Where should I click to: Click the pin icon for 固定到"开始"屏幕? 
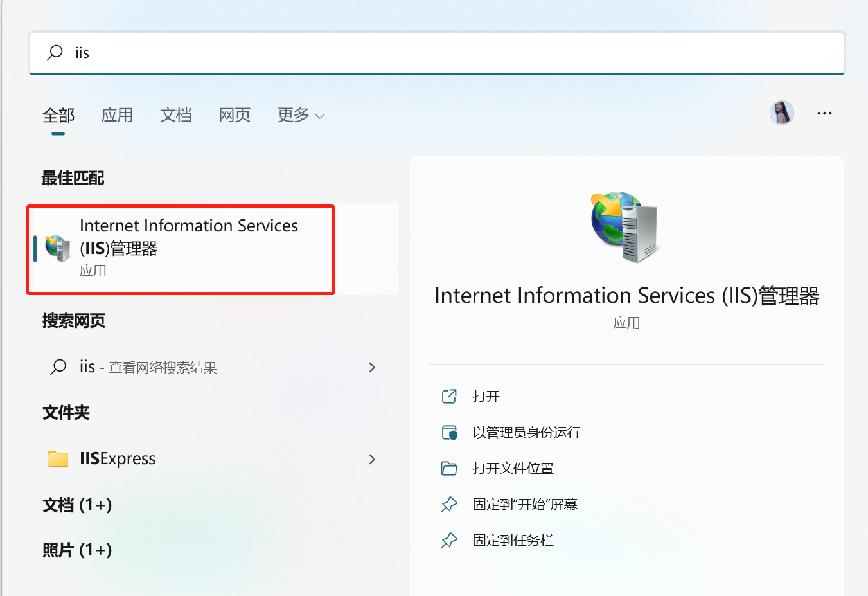(449, 505)
